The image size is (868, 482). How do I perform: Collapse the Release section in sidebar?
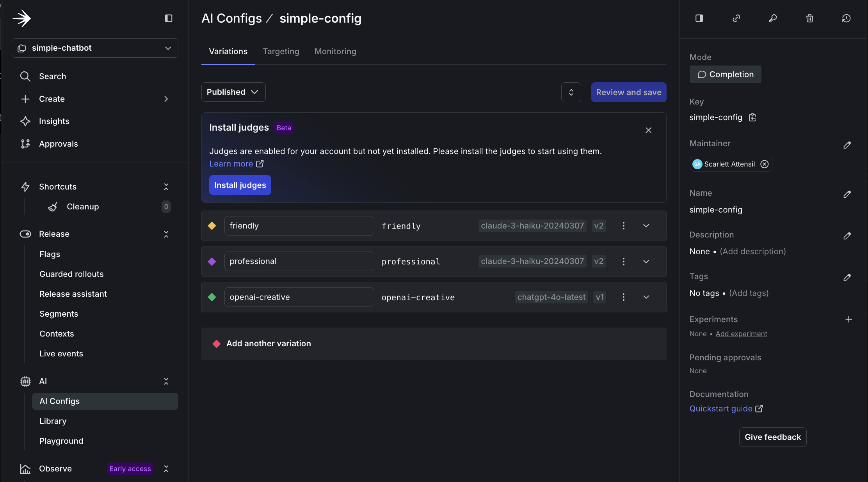coord(166,234)
